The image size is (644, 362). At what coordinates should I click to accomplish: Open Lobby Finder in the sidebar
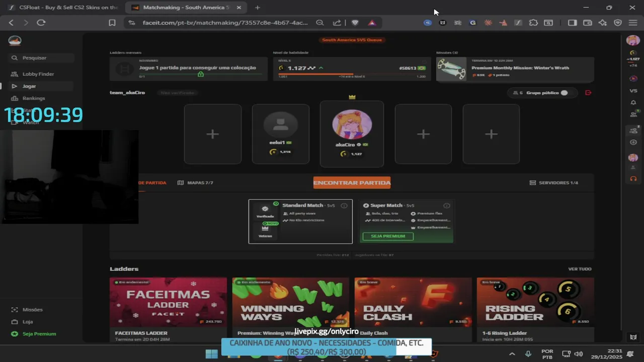point(38,74)
